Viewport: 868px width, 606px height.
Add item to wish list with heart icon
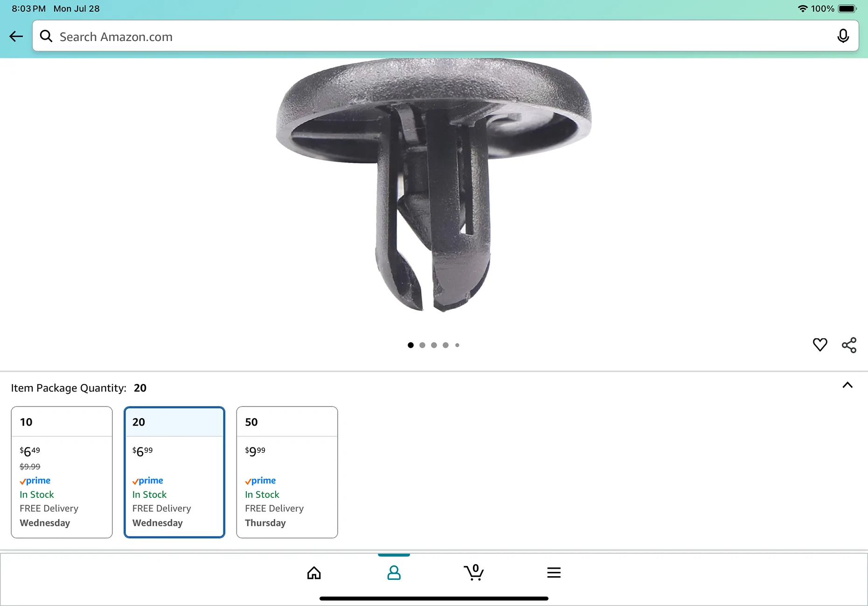[819, 345]
